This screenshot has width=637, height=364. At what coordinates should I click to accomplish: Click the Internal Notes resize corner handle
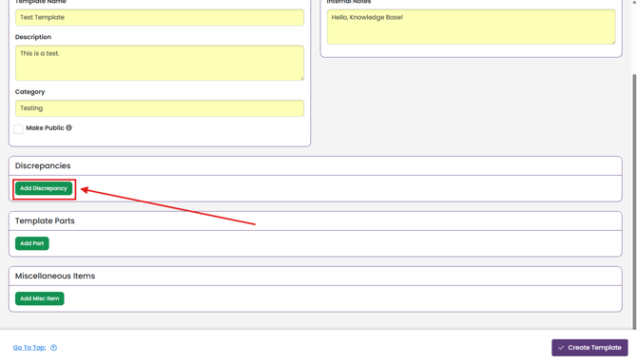[613, 42]
